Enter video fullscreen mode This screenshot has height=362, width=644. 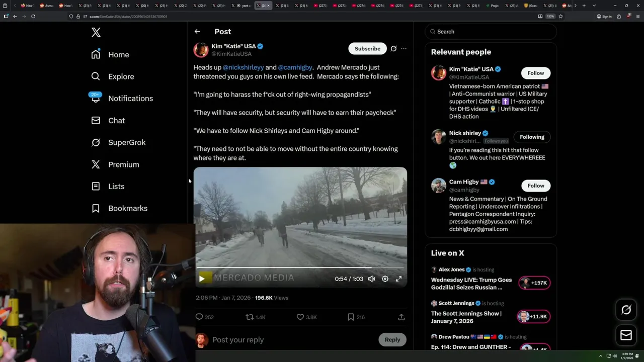[398, 279]
